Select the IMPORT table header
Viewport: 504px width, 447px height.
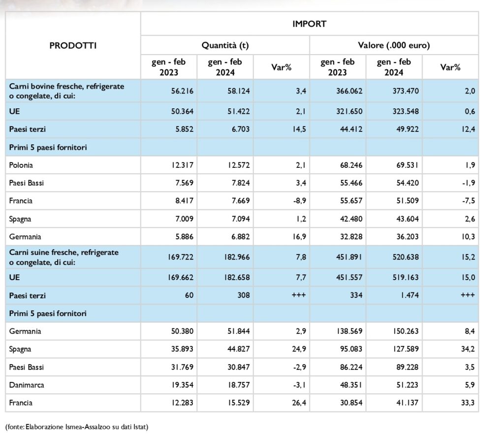tap(309, 24)
